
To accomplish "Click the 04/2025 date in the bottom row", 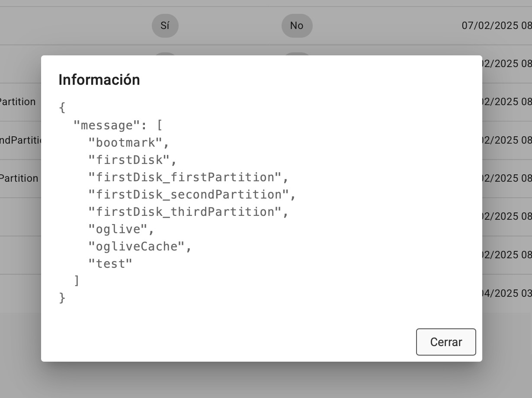I will point(506,293).
